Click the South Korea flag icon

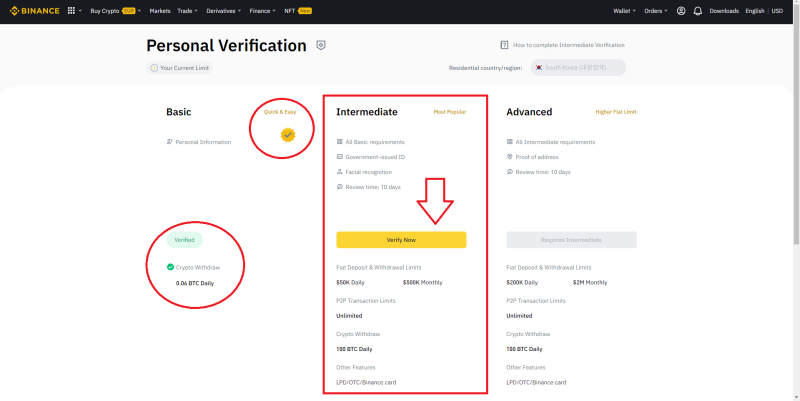pos(539,67)
